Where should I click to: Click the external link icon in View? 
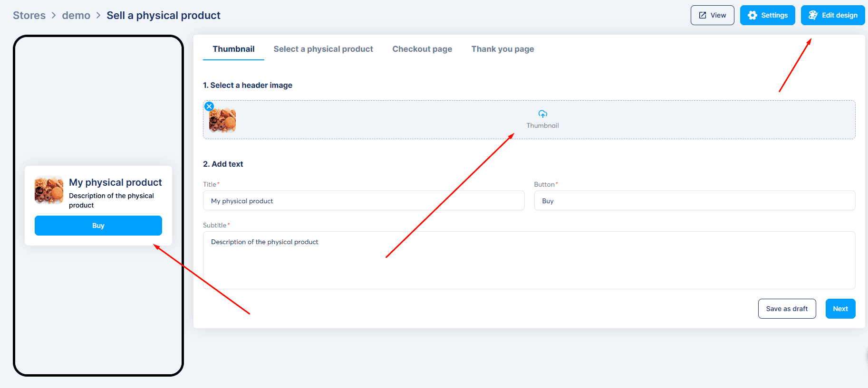tap(702, 15)
